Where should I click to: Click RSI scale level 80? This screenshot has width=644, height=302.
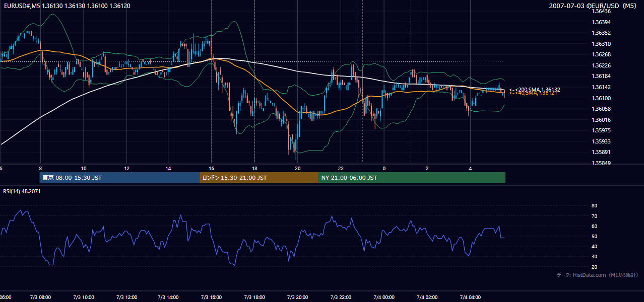(594, 206)
